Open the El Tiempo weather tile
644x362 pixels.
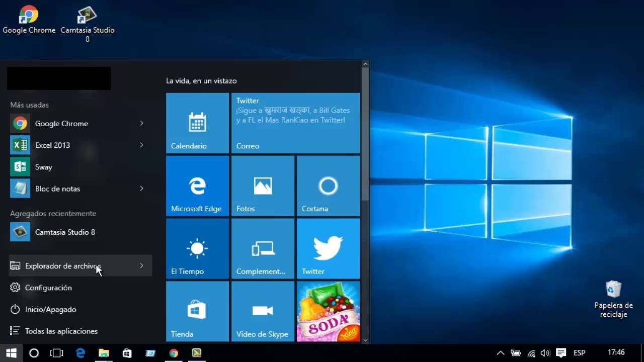(x=197, y=248)
